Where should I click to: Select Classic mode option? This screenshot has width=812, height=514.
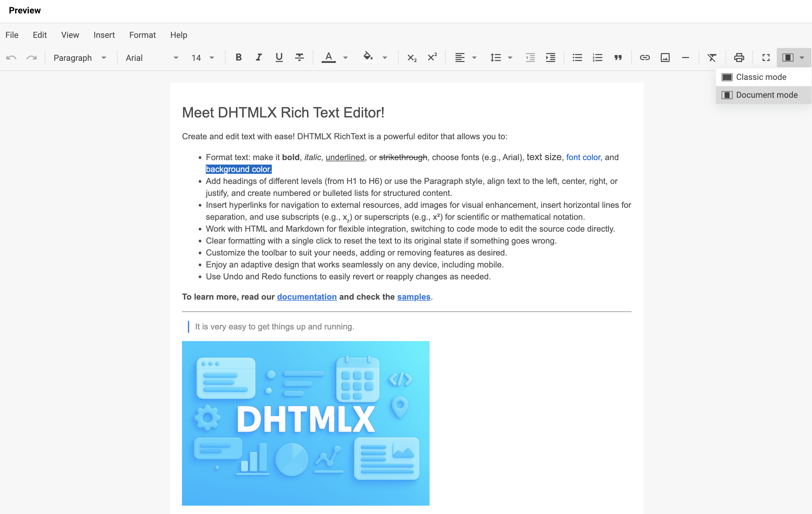pyautogui.click(x=763, y=77)
